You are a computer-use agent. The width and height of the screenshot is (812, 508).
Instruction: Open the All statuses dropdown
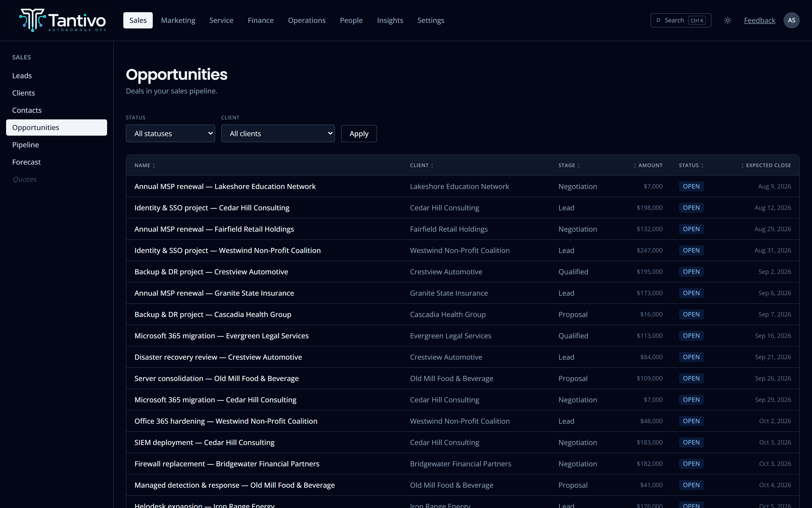tap(171, 133)
